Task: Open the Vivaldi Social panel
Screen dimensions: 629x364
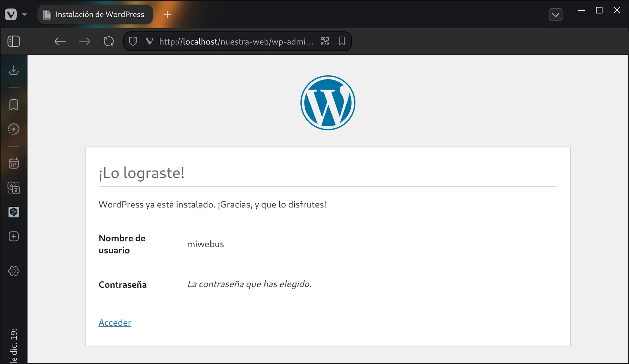Action: (x=14, y=212)
